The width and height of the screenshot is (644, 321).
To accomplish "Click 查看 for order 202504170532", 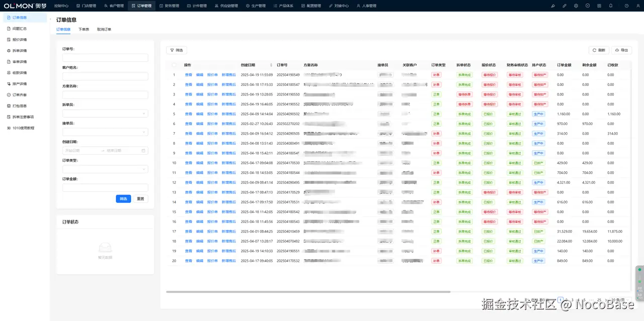I will pos(189,261).
